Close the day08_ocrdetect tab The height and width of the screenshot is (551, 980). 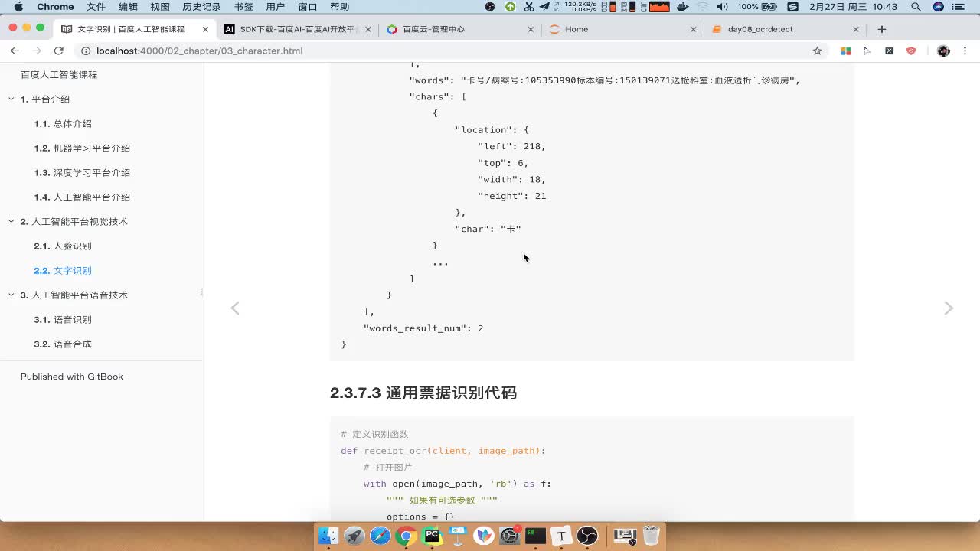[x=856, y=29]
